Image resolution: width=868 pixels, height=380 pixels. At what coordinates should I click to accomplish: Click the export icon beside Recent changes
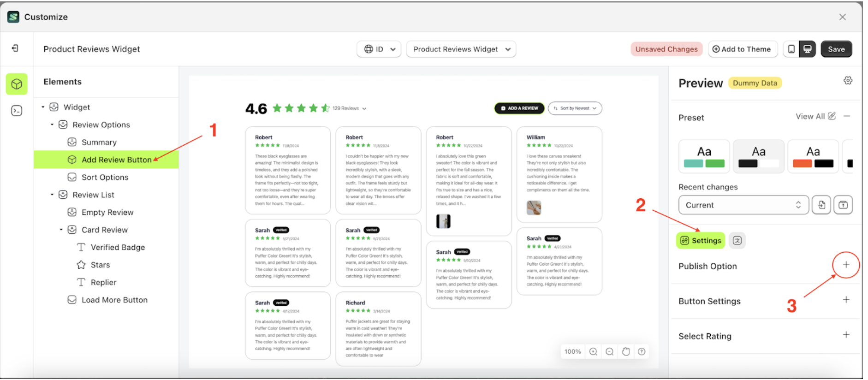pos(843,205)
